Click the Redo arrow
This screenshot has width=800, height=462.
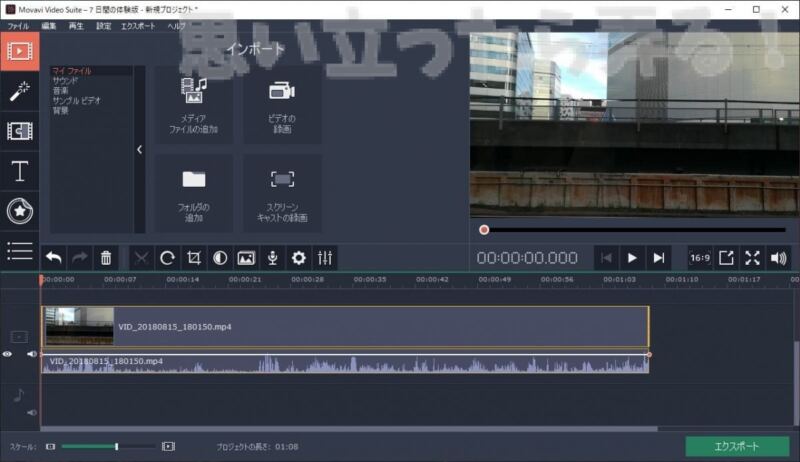tap(80, 258)
